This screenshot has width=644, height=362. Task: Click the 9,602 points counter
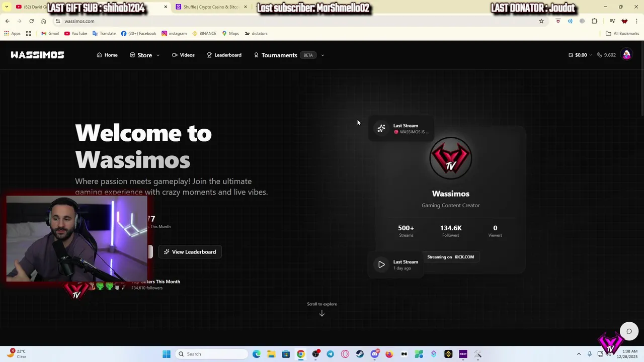[606, 55]
